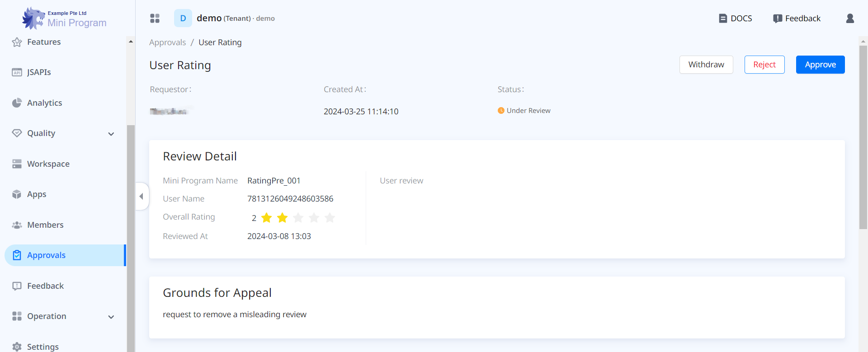Click the Features star icon
The image size is (868, 352).
click(x=17, y=42)
